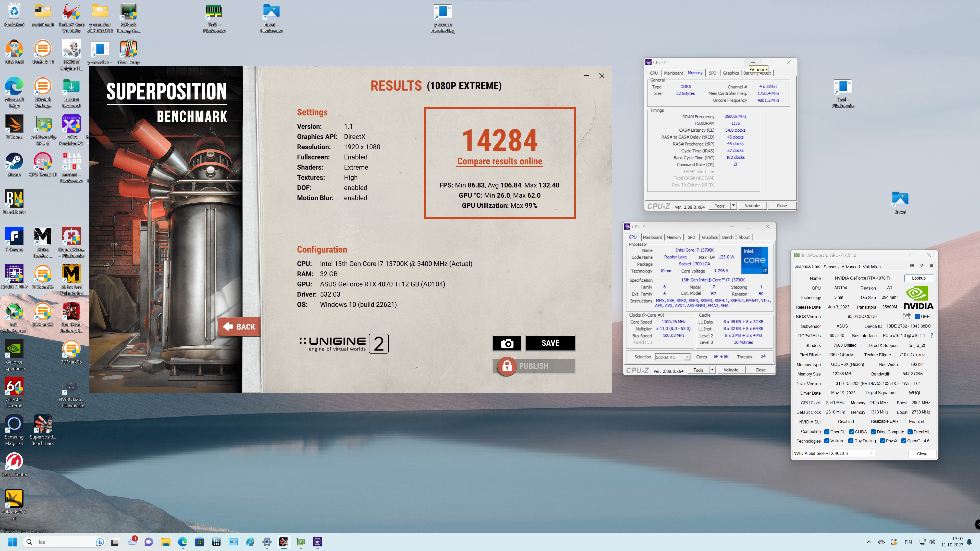
Task: Click the Tools button in lower CPU-Z window
Action: pyautogui.click(x=698, y=370)
